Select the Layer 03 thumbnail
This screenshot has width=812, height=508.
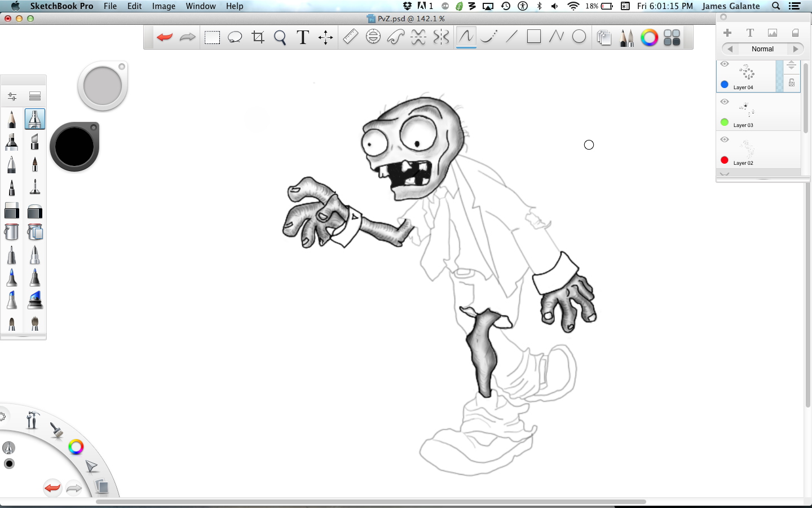(x=748, y=110)
